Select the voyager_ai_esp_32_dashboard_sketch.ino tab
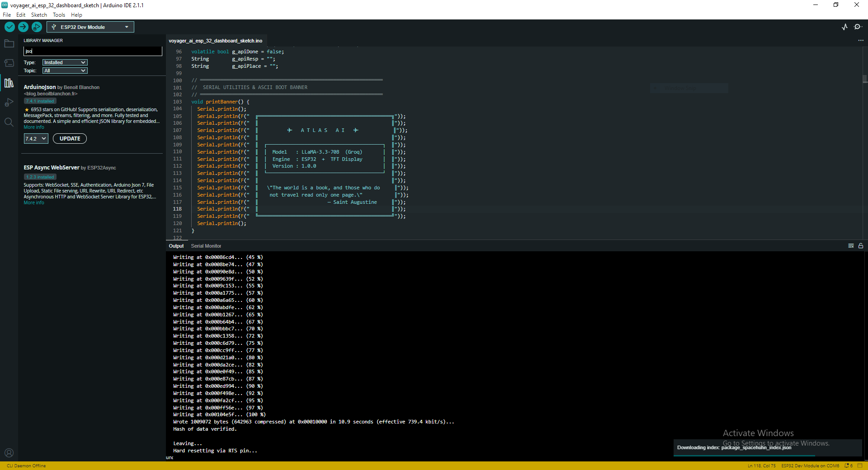 click(216, 41)
